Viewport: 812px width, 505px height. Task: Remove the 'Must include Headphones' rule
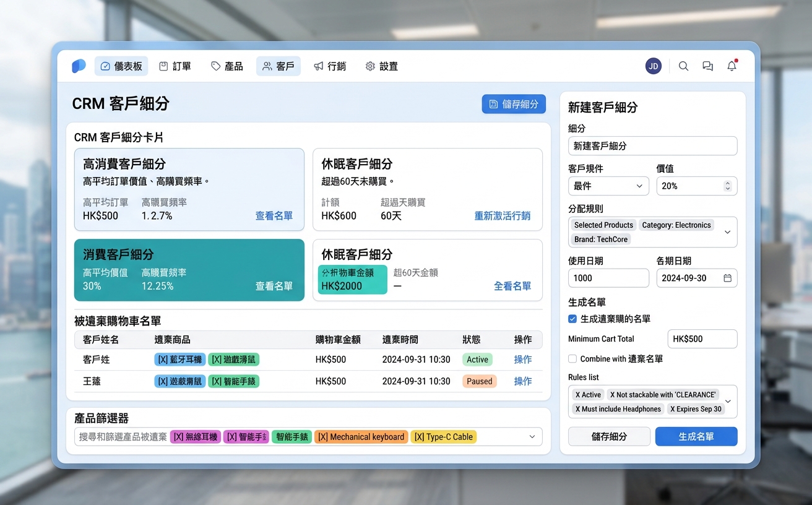pos(577,409)
